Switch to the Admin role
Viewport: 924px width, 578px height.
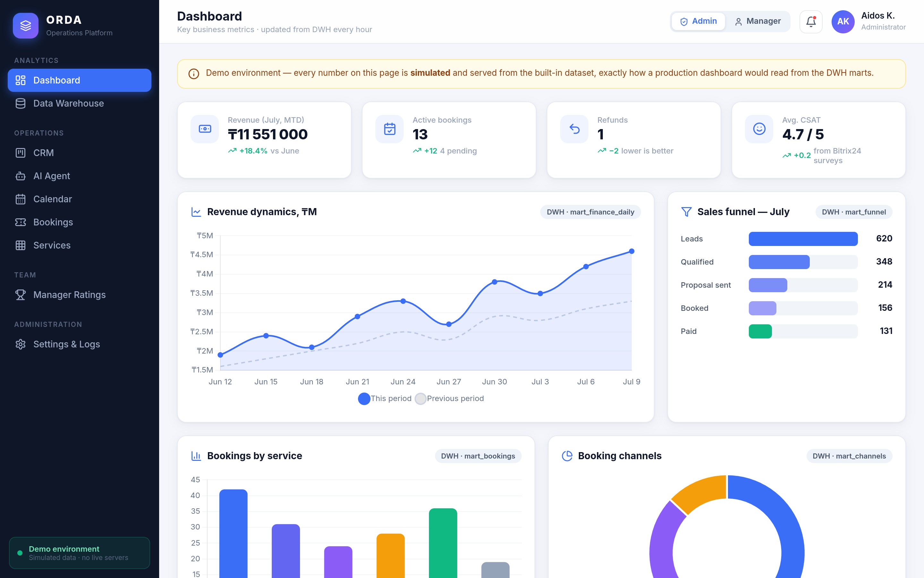tap(698, 22)
